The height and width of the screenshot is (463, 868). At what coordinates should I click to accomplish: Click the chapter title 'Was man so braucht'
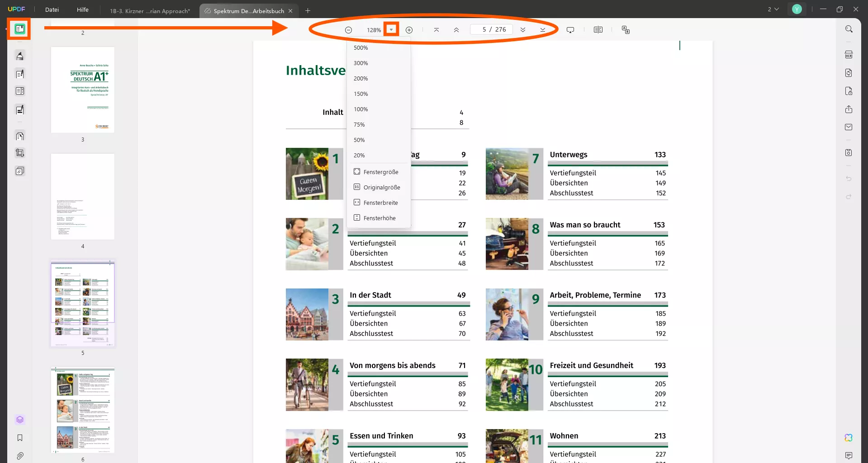585,225
